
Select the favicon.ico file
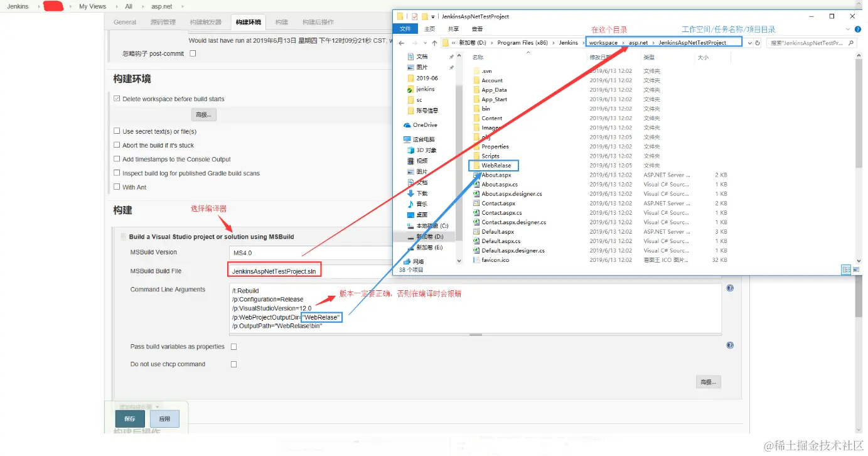[491, 259]
